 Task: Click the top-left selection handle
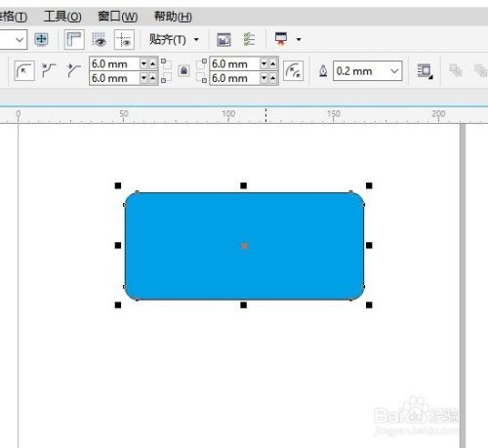118,185
